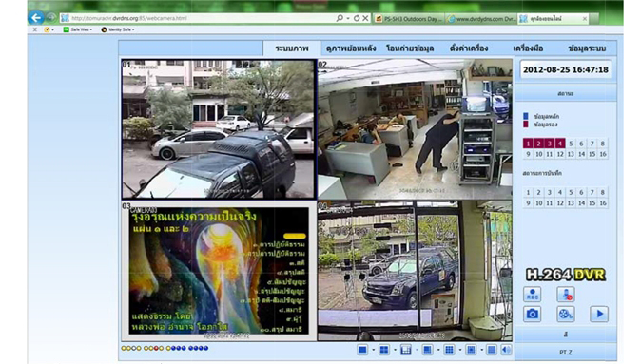Toggle channel 1 in the stream status grid
The height and width of the screenshot is (364, 641).
[x=528, y=144]
